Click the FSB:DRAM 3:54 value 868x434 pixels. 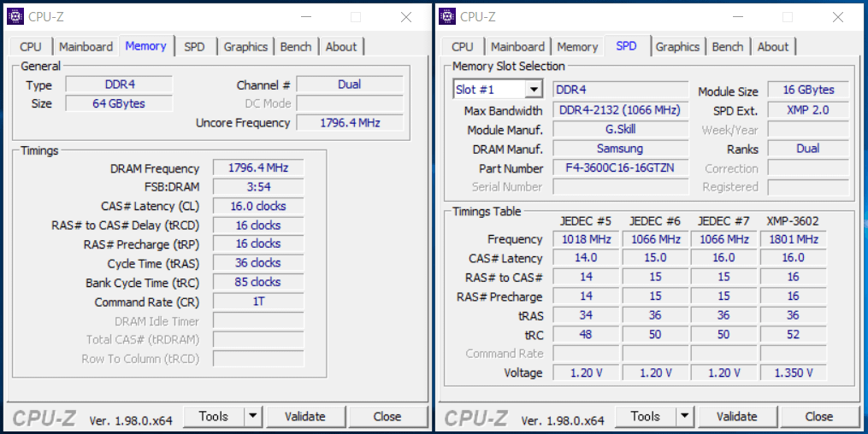tap(258, 187)
